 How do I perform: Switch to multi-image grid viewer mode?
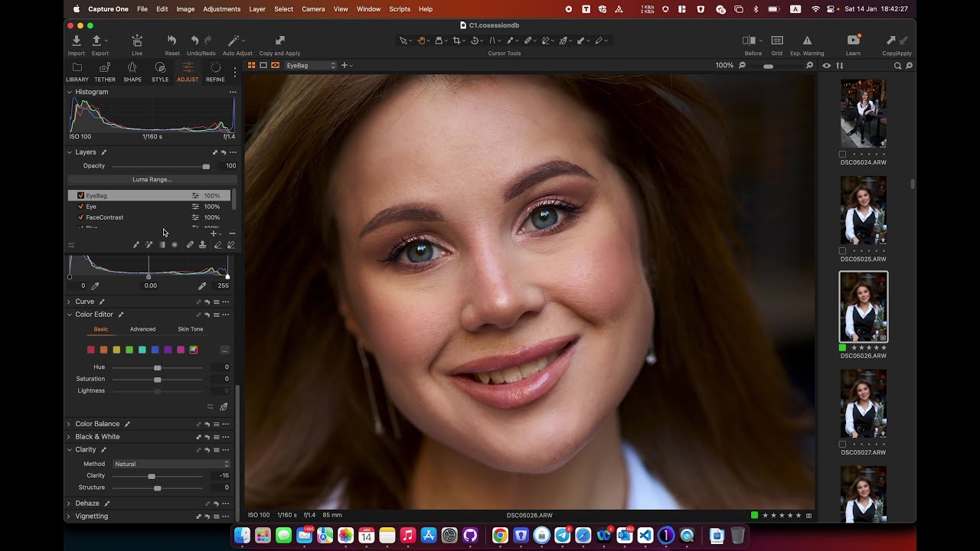tap(251, 66)
